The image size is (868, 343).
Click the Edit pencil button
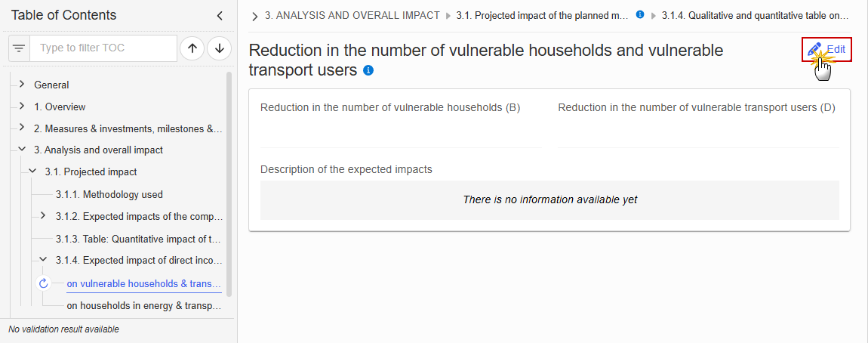(x=826, y=49)
